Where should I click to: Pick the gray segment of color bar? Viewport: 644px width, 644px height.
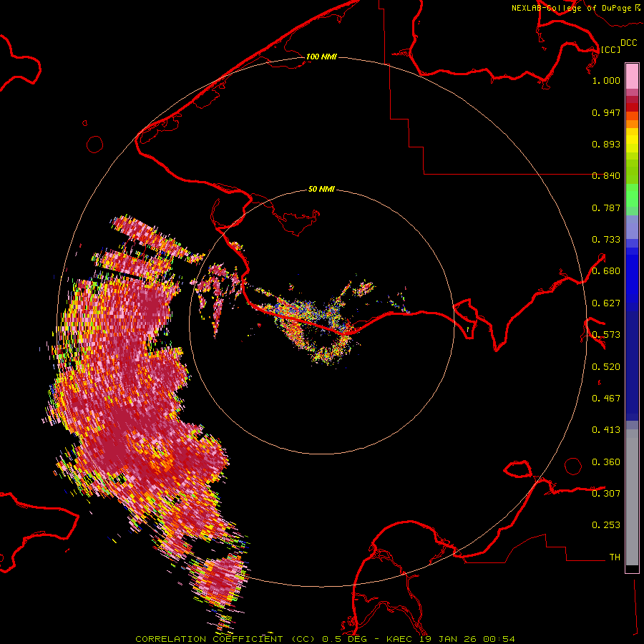[632, 497]
